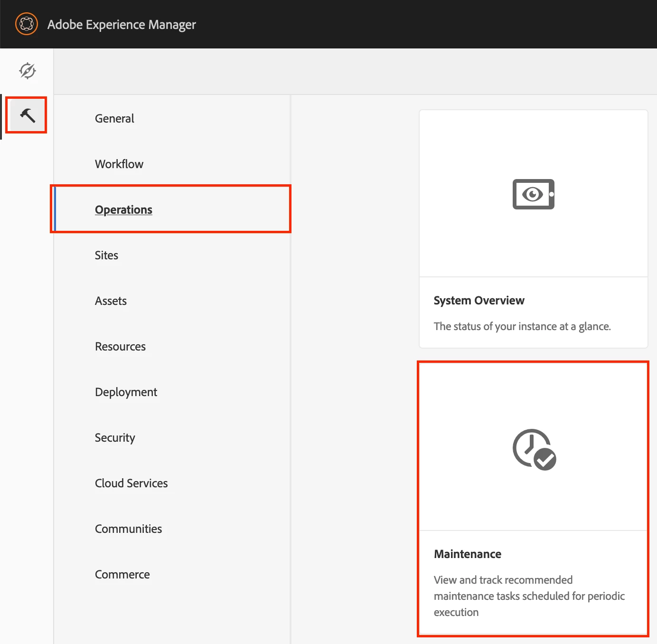
Task: Open the General tools category
Action: click(114, 118)
